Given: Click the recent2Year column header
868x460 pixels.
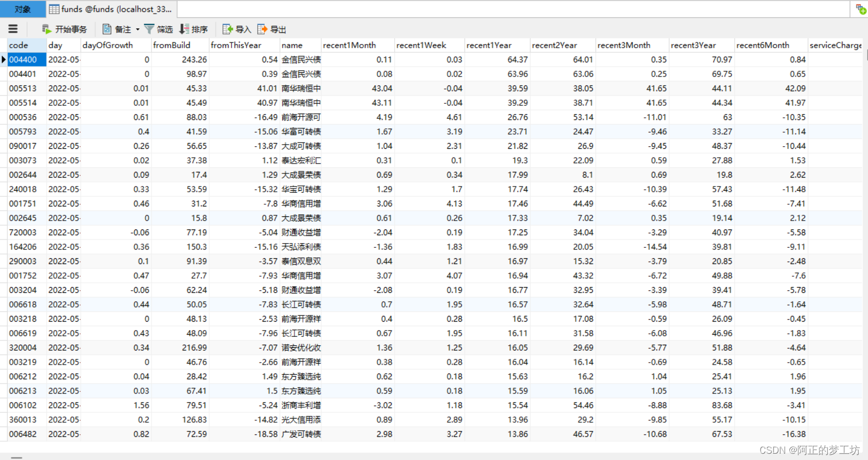Looking at the screenshot, I should (x=563, y=45).
